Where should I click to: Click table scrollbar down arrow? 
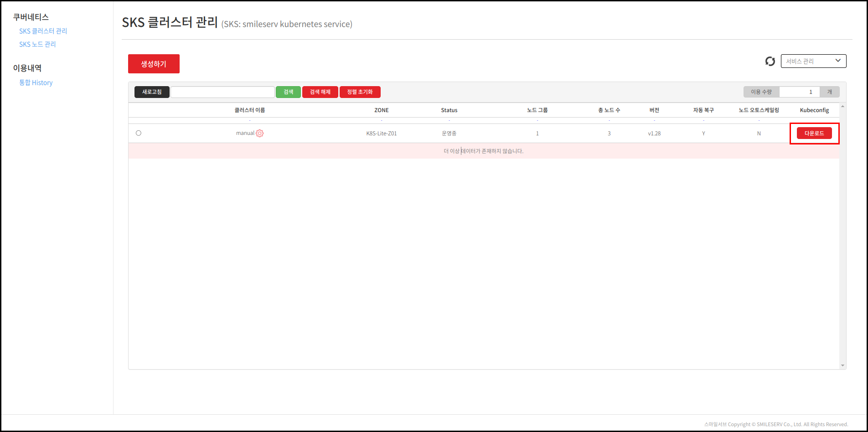click(842, 365)
